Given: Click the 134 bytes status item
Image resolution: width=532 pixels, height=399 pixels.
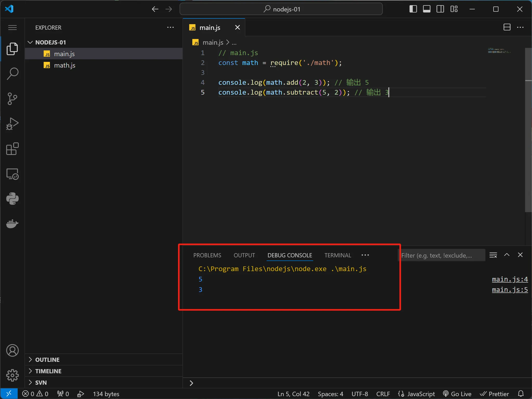Looking at the screenshot, I should coord(106,394).
